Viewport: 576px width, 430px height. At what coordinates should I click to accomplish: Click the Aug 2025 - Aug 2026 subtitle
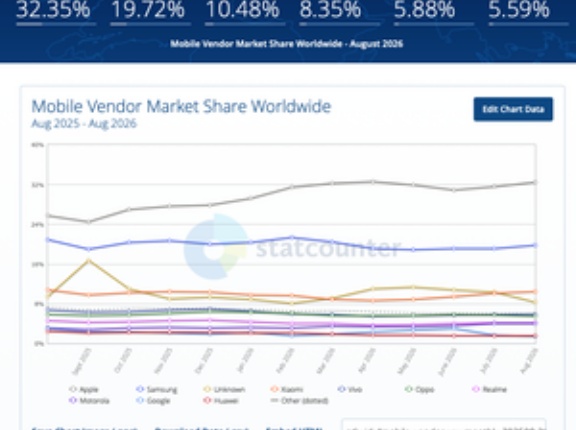[84, 123]
